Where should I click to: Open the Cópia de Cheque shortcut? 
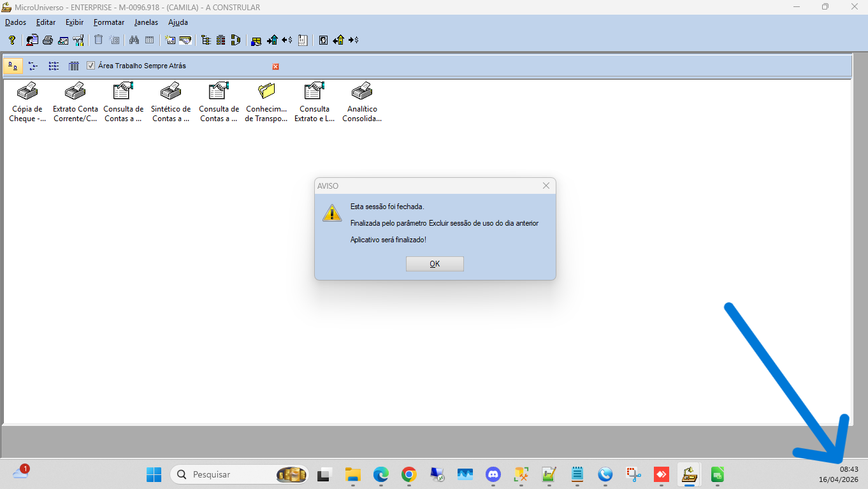pos(27,92)
